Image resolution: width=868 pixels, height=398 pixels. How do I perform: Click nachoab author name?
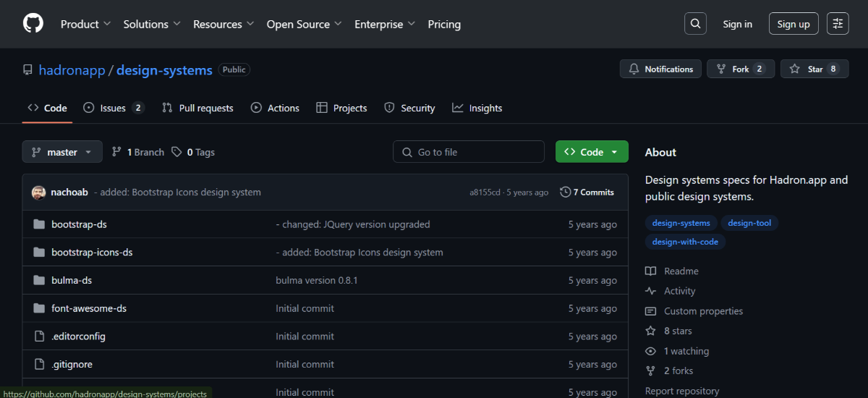pyautogui.click(x=69, y=192)
